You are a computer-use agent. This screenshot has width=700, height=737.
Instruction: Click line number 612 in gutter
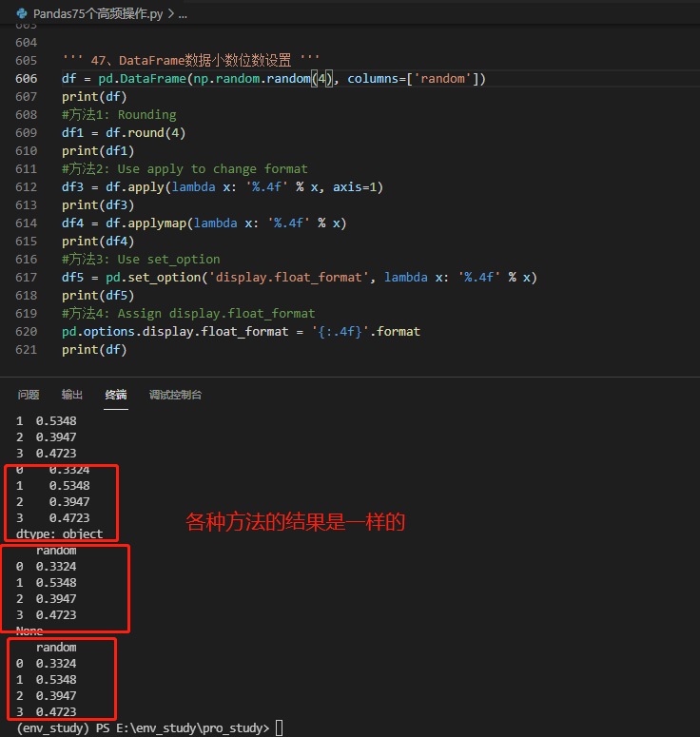[x=27, y=187]
